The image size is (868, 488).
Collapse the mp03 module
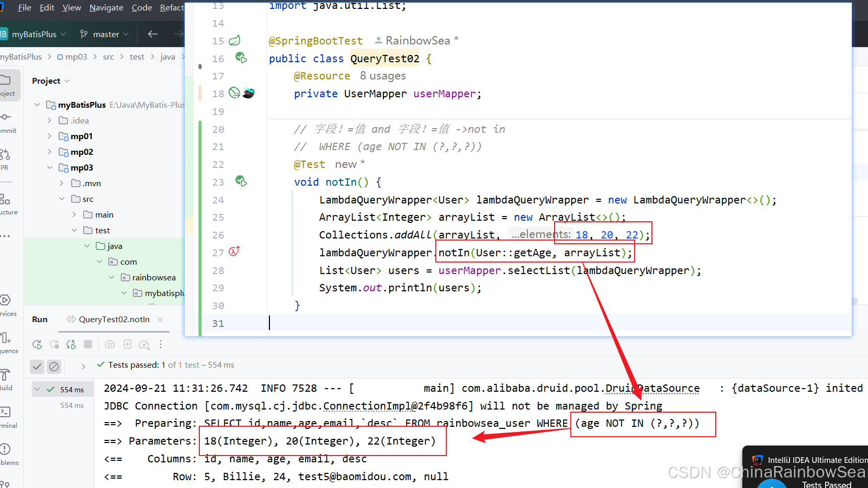tap(50, 167)
